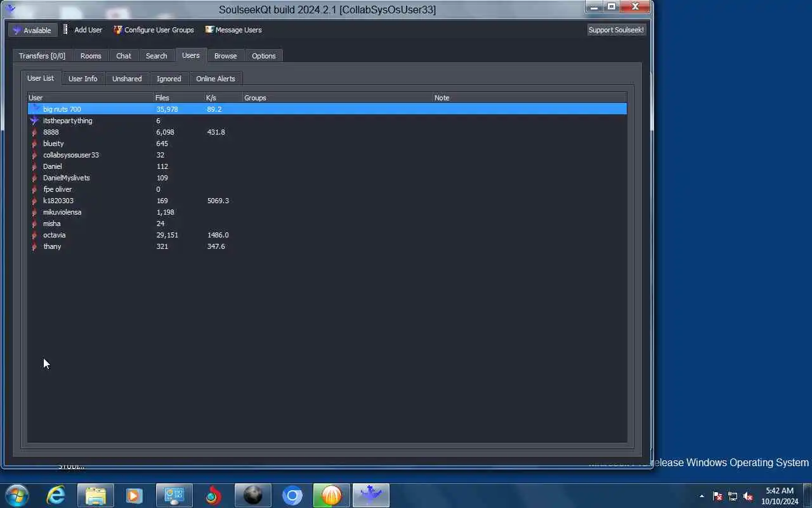Screen dimensions: 812x508
Task: Open the Unshared sub-tab
Action: [x=127, y=79]
